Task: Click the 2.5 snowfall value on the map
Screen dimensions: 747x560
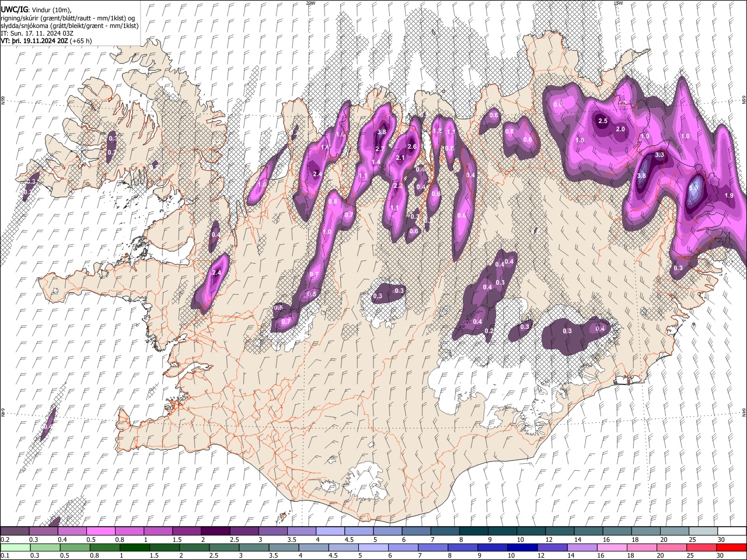Action: click(603, 121)
